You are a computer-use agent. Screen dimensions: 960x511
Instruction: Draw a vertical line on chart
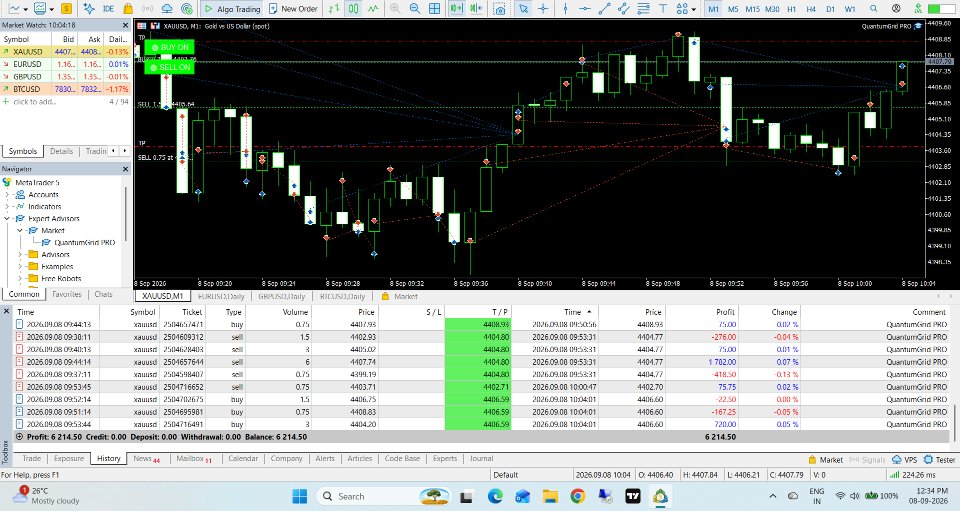(x=565, y=9)
